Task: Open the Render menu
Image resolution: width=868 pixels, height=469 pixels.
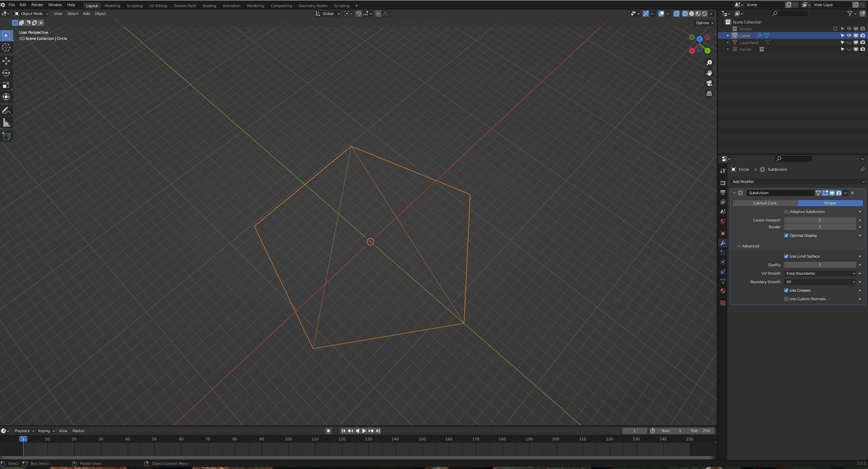Action: pyautogui.click(x=37, y=5)
